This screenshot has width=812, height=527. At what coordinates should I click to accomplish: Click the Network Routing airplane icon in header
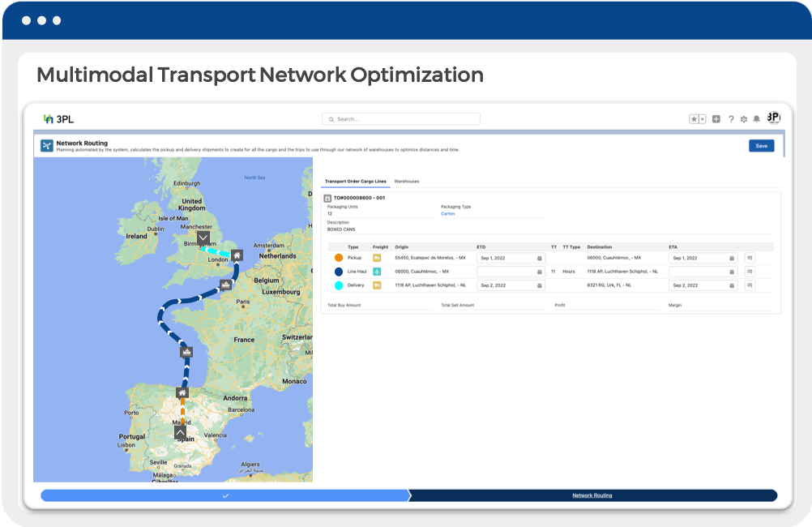click(48, 145)
